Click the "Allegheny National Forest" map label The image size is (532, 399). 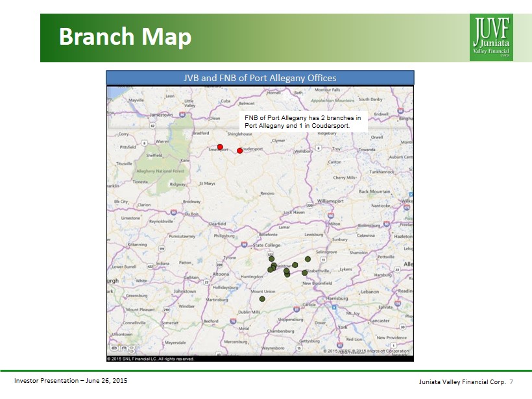(x=160, y=171)
